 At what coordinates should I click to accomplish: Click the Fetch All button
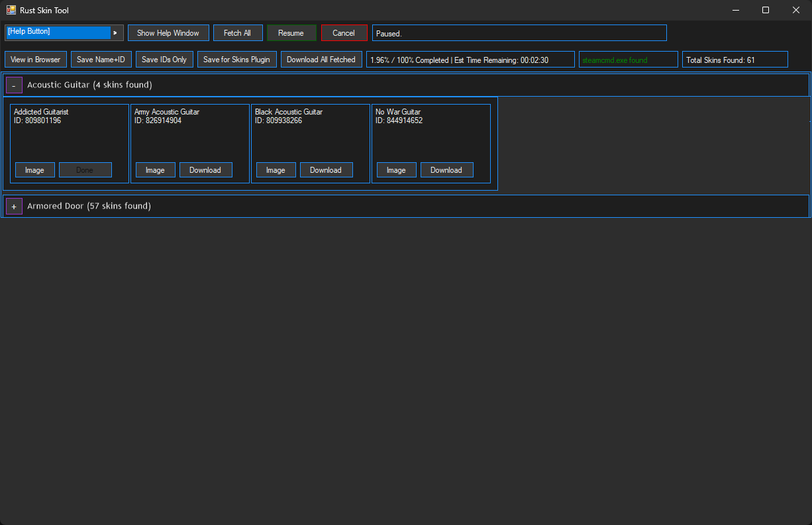(x=237, y=32)
